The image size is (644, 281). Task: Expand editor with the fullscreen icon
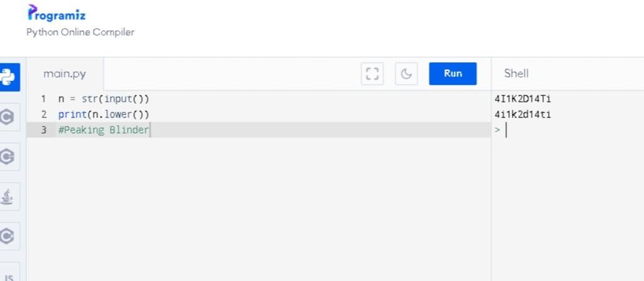click(x=372, y=74)
